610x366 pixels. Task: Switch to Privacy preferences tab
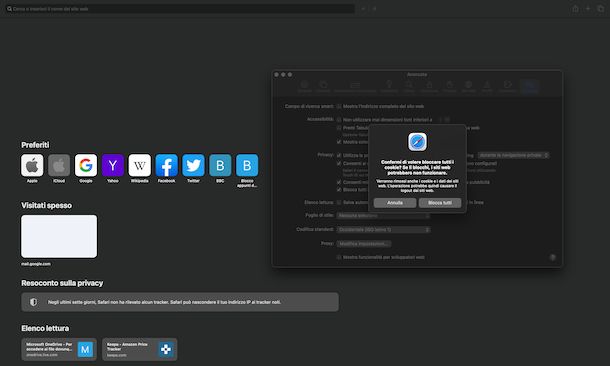coord(449,87)
